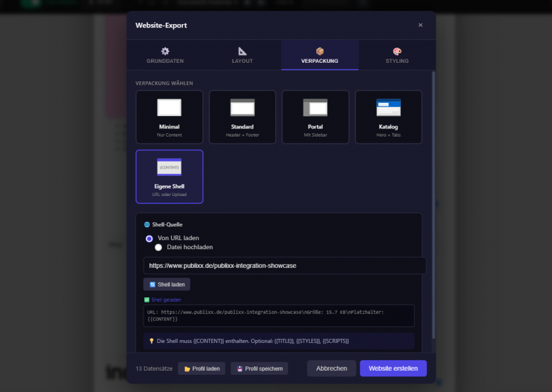Select the Minimal packaging layout icon
This screenshot has width=552, height=392.
(x=169, y=108)
